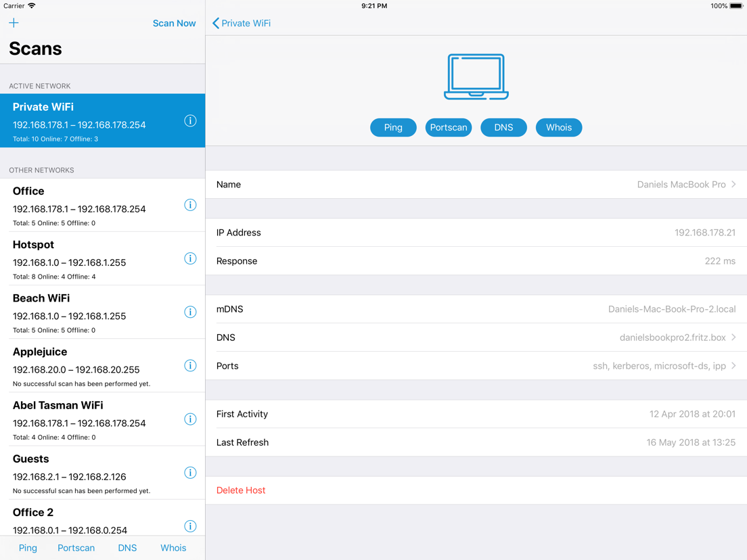The height and width of the screenshot is (560, 747).
Task: Open DNS tab in bottom toolbar
Action: point(127,548)
